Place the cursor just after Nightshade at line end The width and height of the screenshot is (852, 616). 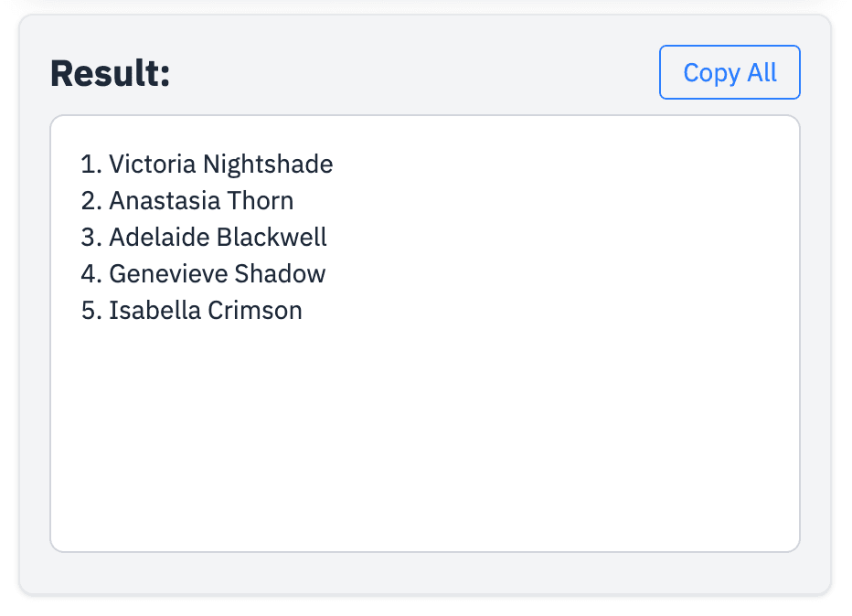pos(335,164)
